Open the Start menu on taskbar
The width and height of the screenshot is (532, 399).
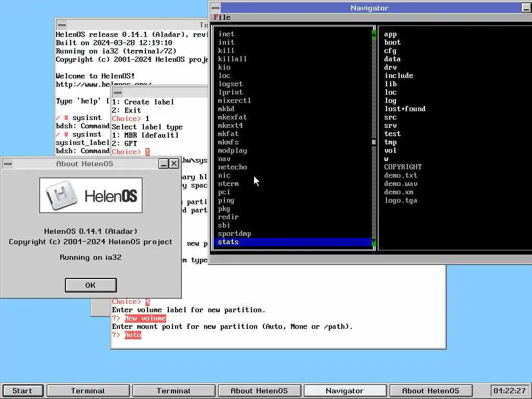(x=22, y=391)
